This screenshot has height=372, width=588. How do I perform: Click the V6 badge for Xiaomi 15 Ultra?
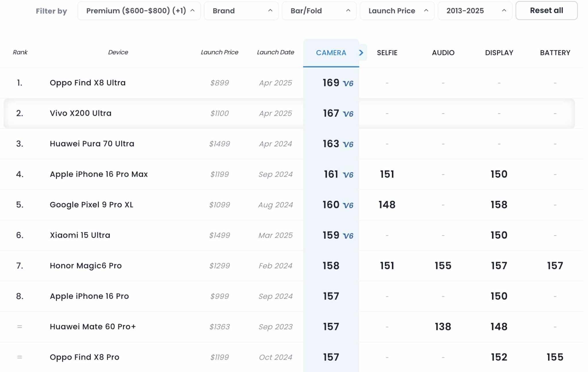[x=348, y=236]
